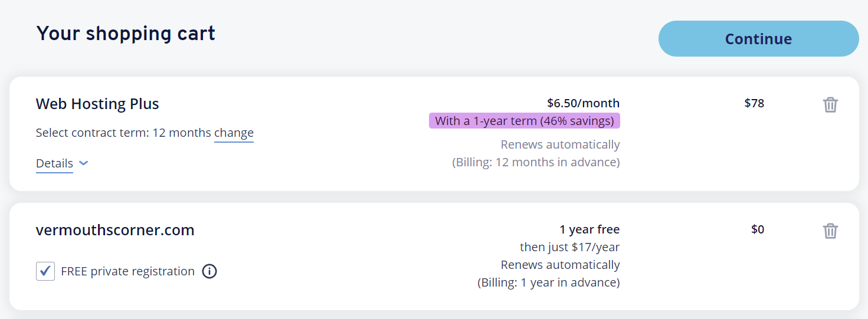Click the $78 hosting total
This screenshot has width=868, height=319.
[x=754, y=103]
